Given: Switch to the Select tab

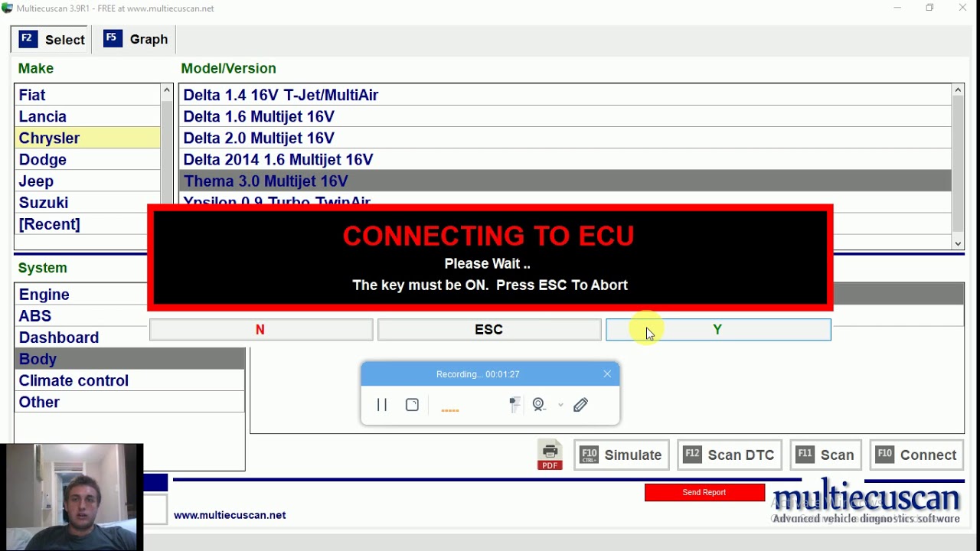Looking at the screenshot, I should pyautogui.click(x=51, y=39).
